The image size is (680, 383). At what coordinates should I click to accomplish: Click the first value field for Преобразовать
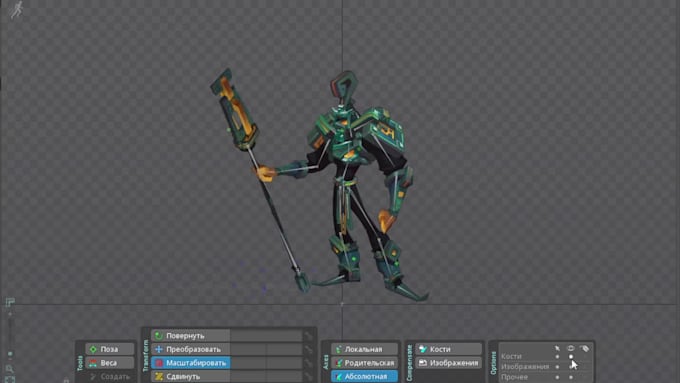pyautogui.click(x=248, y=349)
